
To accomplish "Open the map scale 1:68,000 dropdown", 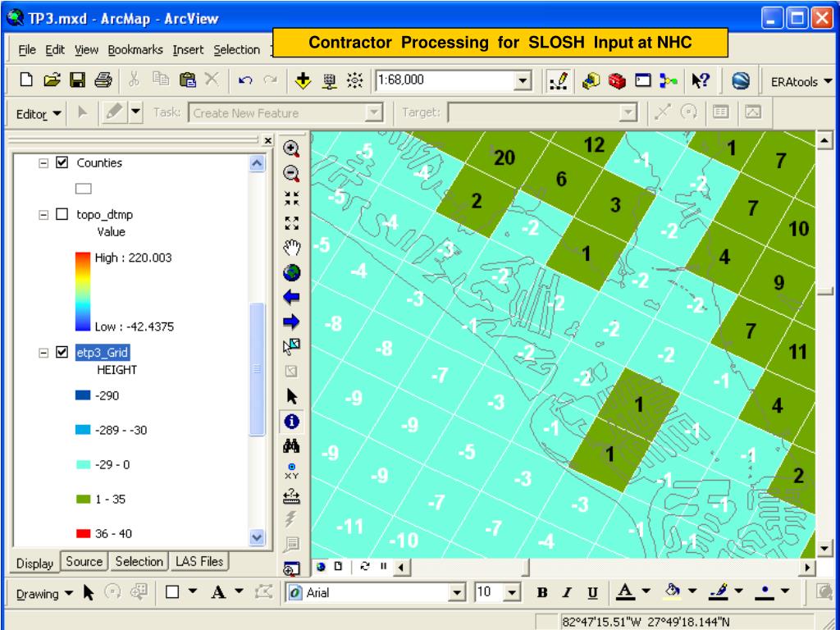I will pos(523,81).
